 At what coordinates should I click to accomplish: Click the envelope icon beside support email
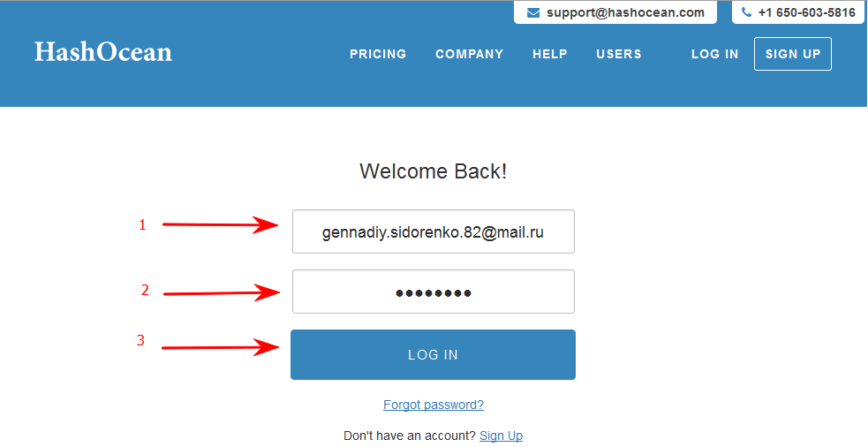tap(533, 12)
